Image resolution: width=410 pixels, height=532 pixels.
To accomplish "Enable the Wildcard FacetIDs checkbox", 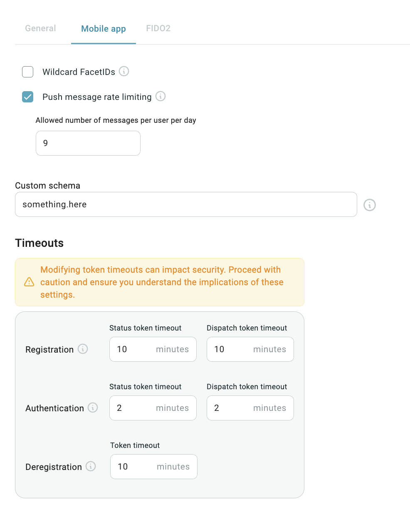I will click(x=28, y=72).
